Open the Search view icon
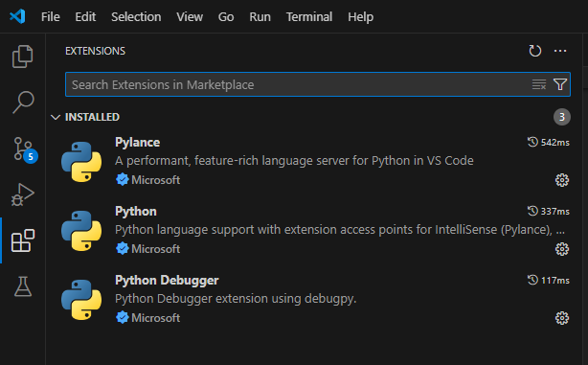The width and height of the screenshot is (588, 365). pos(23,103)
